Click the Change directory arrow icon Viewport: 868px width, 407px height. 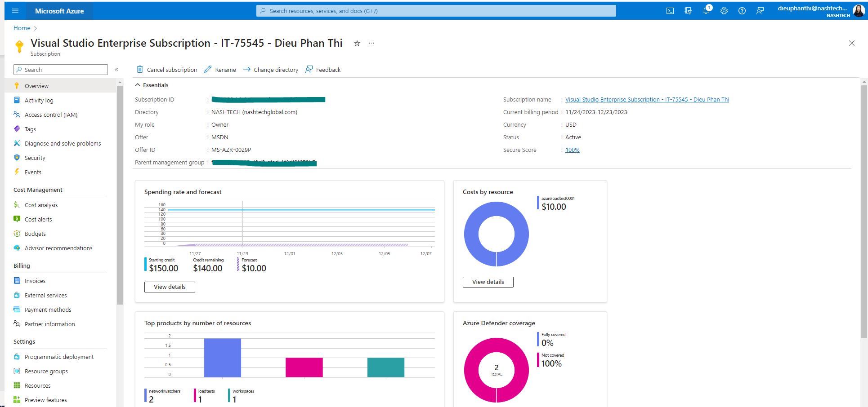click(247, 69)
